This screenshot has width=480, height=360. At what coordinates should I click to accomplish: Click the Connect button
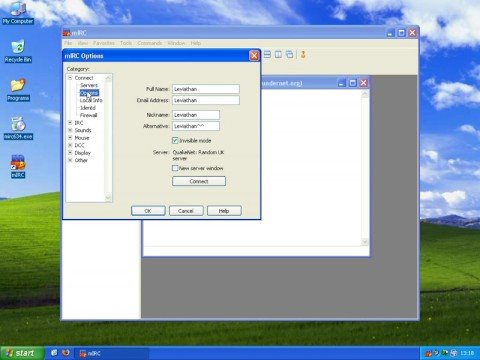pos(199,181)
